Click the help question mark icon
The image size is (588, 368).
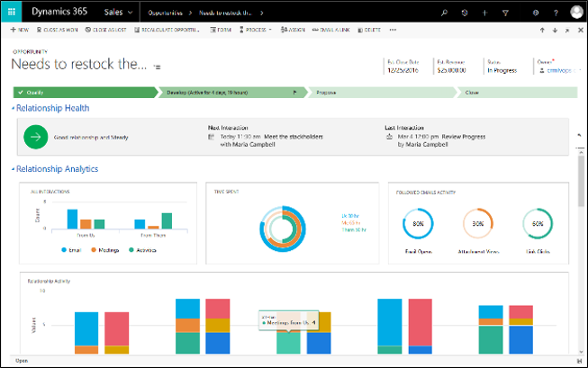pos(554,13)
